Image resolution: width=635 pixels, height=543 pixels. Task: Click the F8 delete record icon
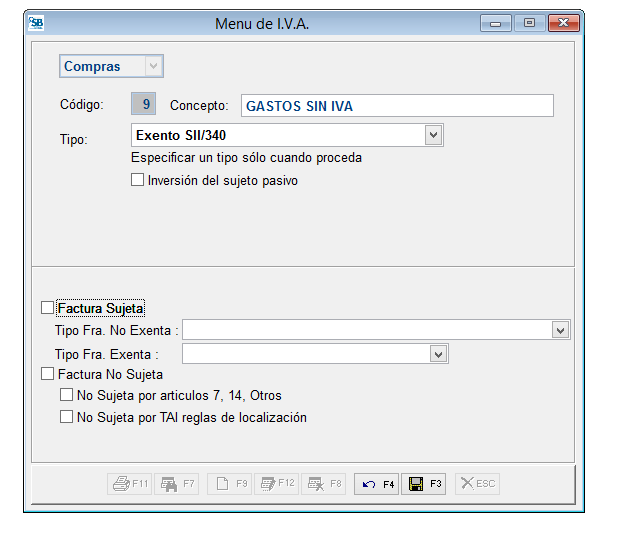[324, 484]
